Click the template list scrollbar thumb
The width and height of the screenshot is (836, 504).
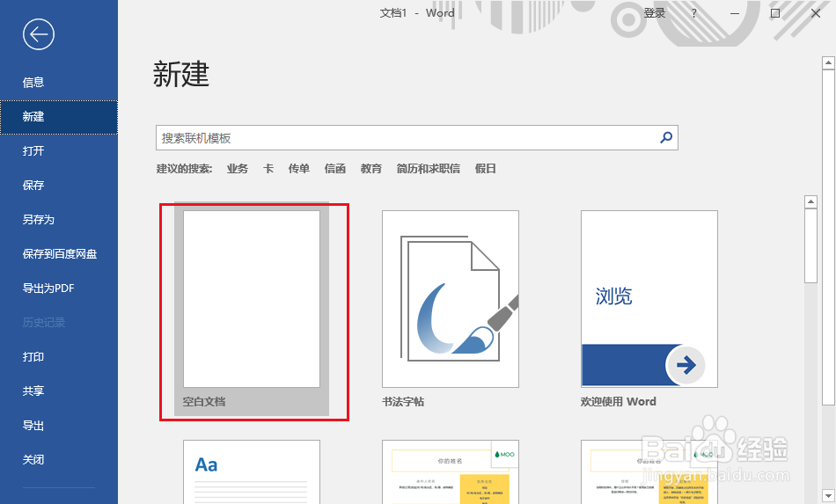[810, 245]
